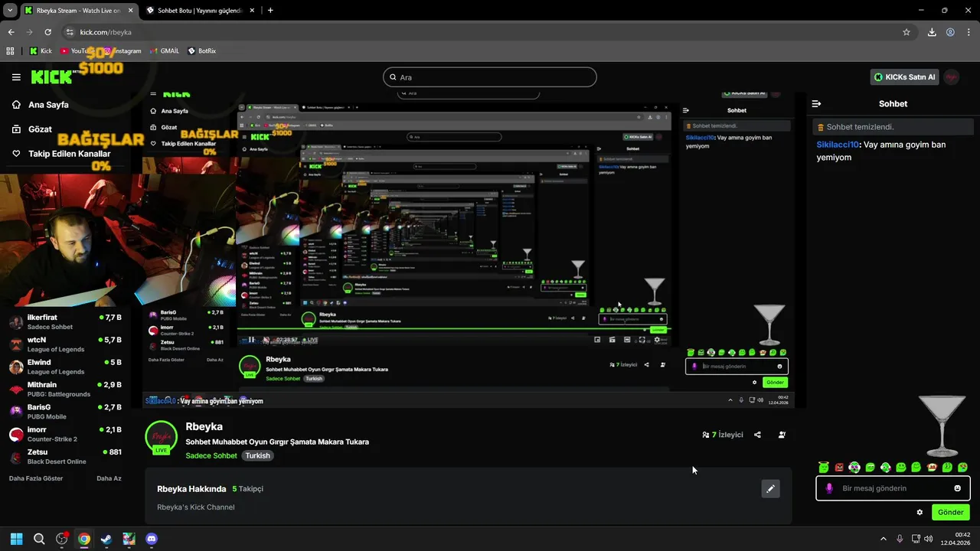This screenshot has width=980, height=551.
Task: Click the share icon below the stream
Action: 757,435
